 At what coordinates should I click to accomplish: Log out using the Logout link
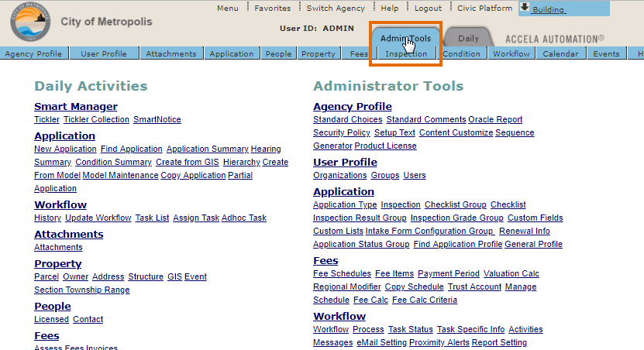pyautogui.click(x=428, y=9)
